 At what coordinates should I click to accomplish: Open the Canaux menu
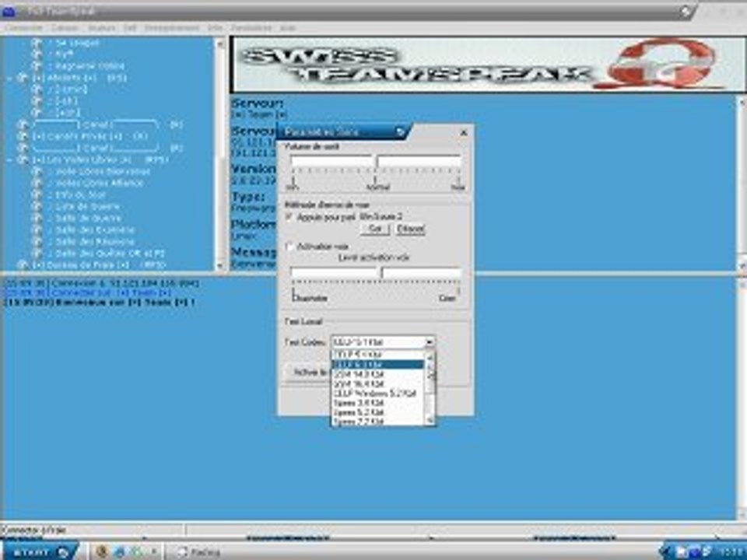click(65, 28)
